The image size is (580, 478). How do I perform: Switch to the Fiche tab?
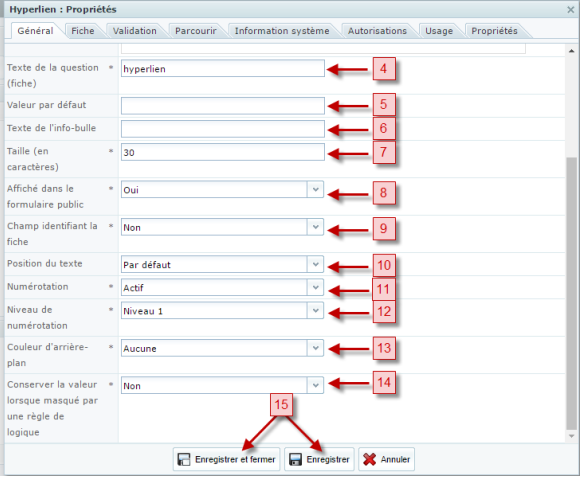[x=83, y=31]
